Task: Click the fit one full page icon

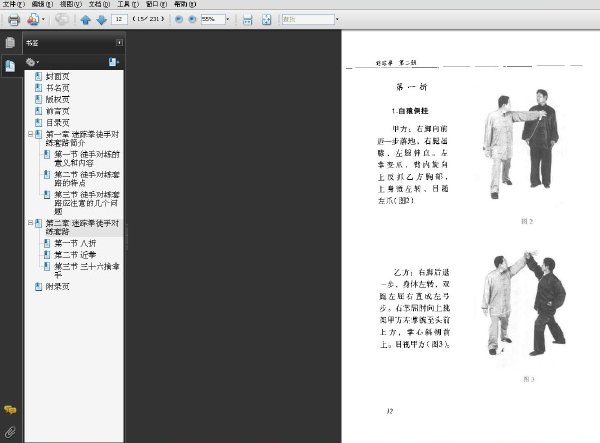Action: (x=266, y=20)
